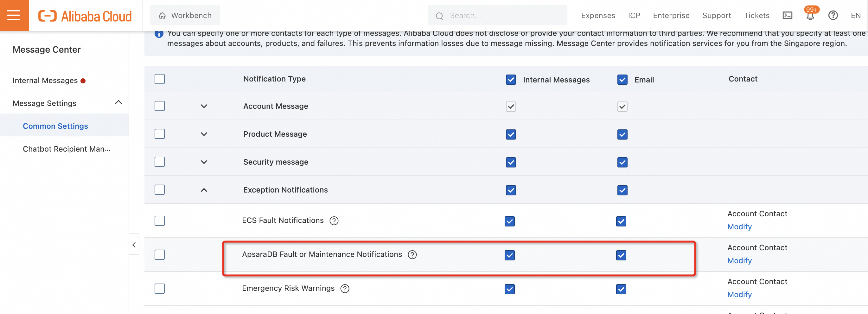Toggle the Internal Messages header checkbox
Viewport: 868px width, 314px height.
click(x=511, y=80)
